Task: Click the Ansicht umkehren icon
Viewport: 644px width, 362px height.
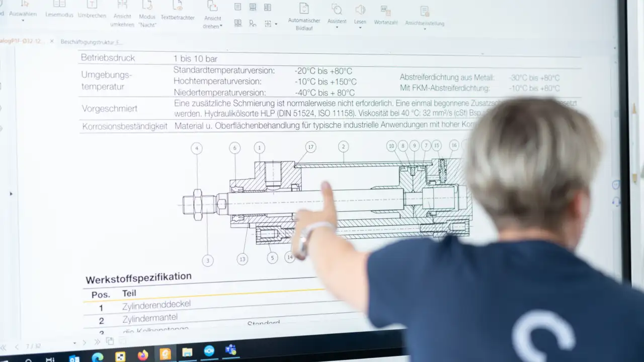Action: (122, 6)
